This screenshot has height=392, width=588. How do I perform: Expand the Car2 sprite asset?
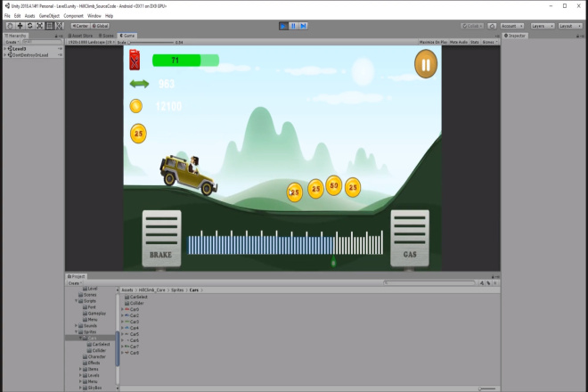tap(123, 315)
